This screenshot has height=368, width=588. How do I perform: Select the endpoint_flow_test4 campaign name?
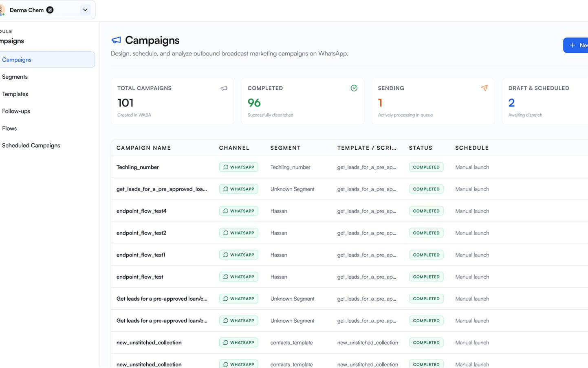pyautogui.click(x=141, y=211)
